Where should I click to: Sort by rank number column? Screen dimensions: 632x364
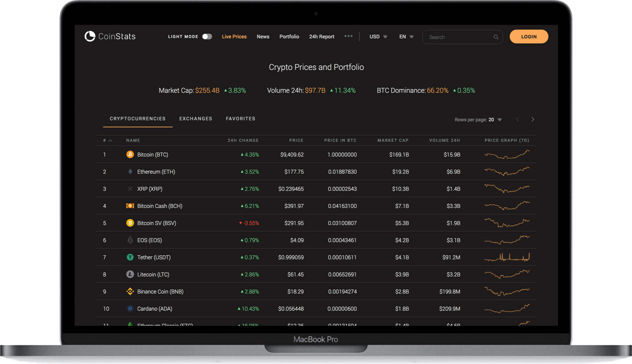107,140
